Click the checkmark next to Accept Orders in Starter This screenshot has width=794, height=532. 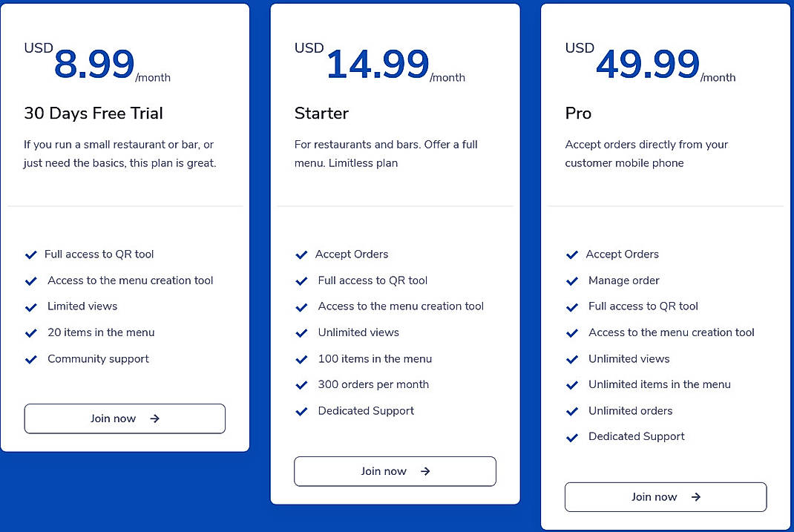[301, 254]
